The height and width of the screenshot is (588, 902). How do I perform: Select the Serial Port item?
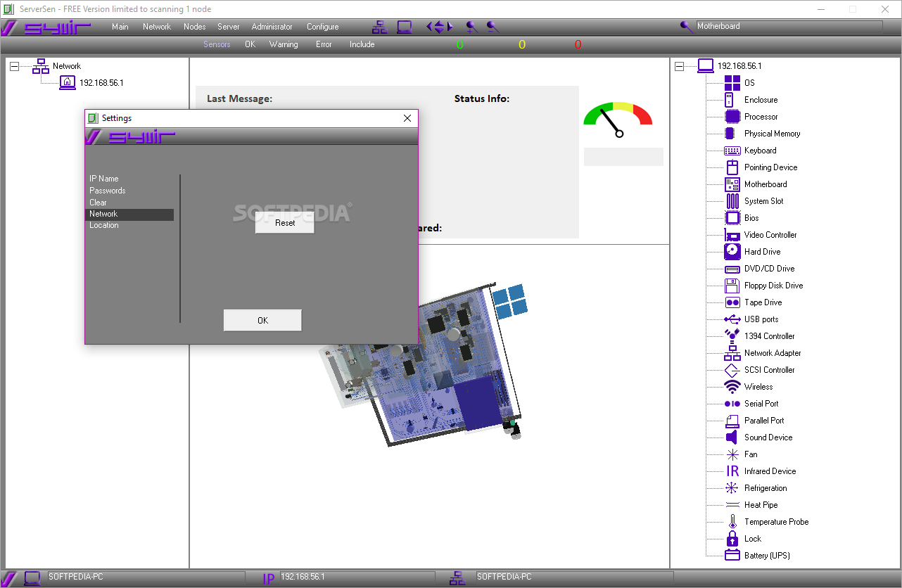pos(761,404)
